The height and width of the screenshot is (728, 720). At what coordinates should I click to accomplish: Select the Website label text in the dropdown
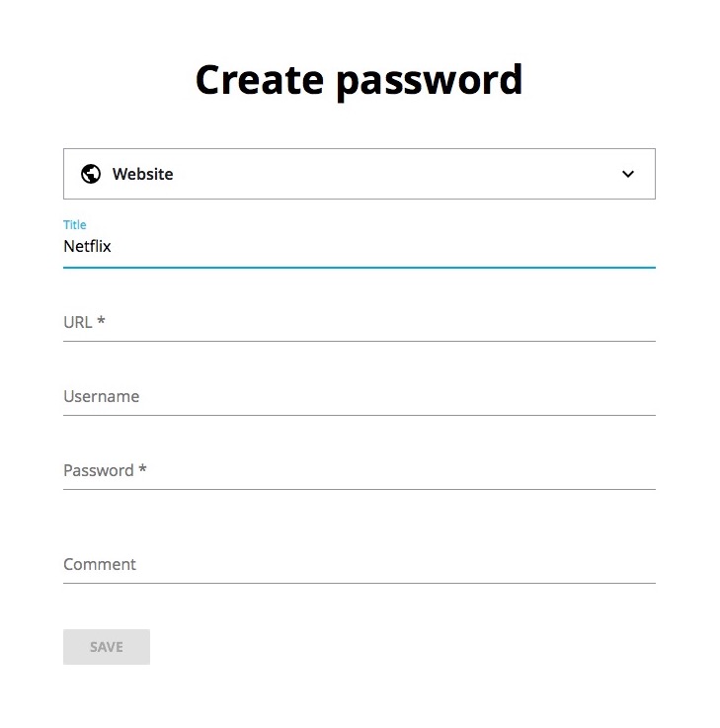[142, 174]
